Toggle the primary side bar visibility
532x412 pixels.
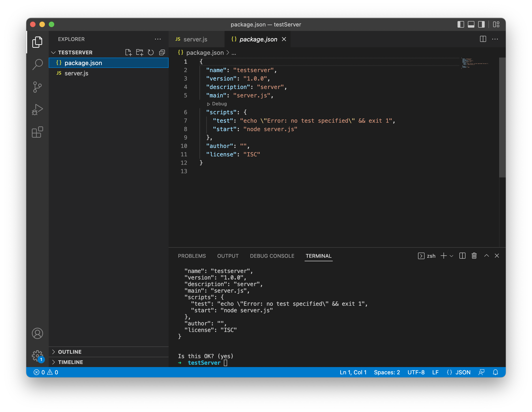[460, 24]
